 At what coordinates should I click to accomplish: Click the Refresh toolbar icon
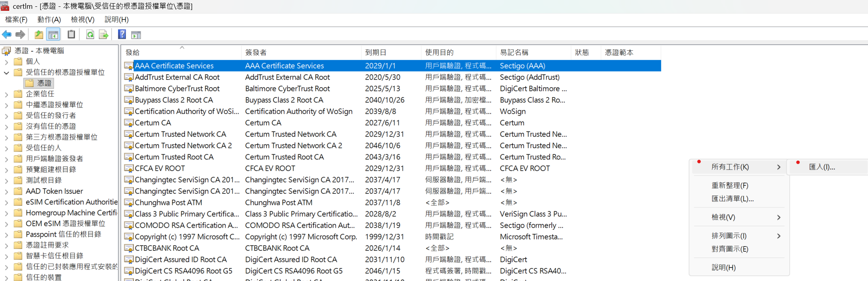pyautogui.click(x=90, y=35)
